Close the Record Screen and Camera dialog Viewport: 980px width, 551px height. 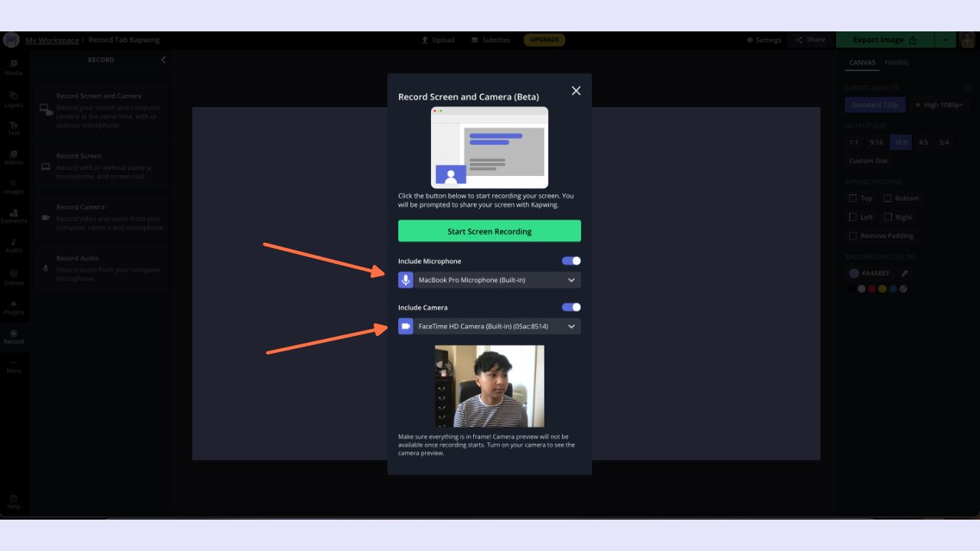(576, 91)
